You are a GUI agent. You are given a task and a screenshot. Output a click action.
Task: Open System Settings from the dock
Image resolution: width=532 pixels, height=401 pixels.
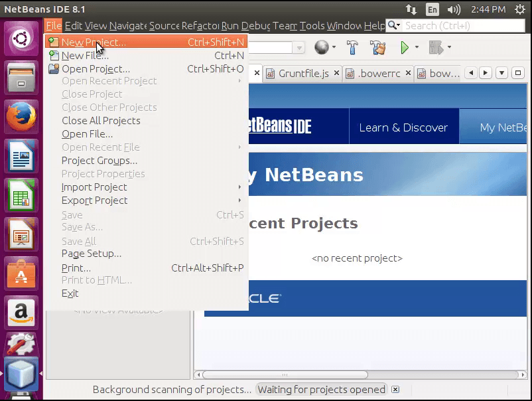tap(21, 345)
